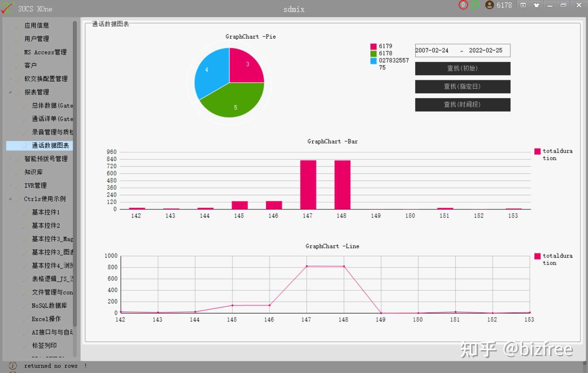Click the 3UCS XOne app logo
This screenshot has width=588, height=373.
(x=7, y=8)
